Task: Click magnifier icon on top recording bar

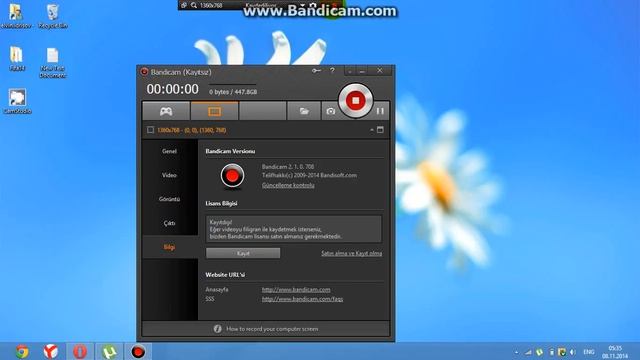Action: [194, 5]
